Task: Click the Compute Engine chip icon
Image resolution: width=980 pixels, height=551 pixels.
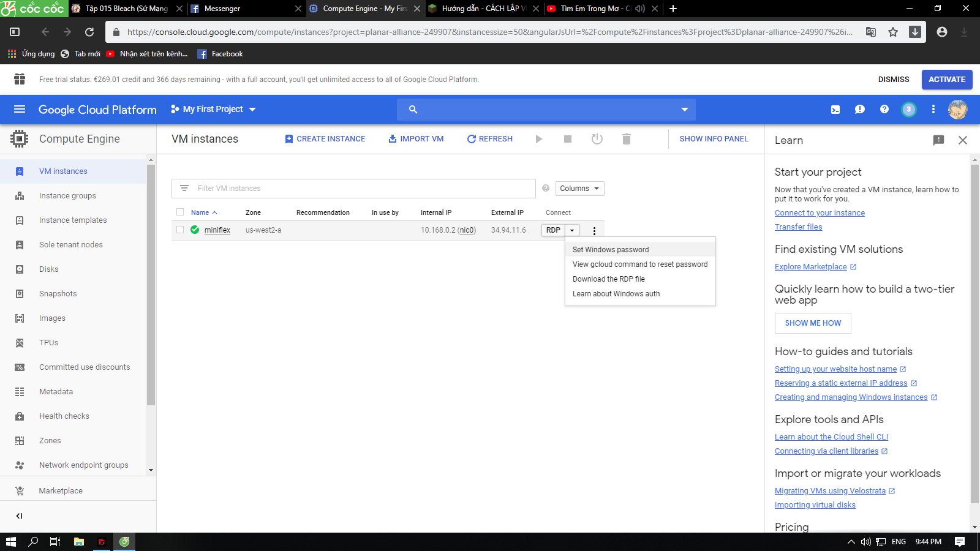Action: (20, 139)
